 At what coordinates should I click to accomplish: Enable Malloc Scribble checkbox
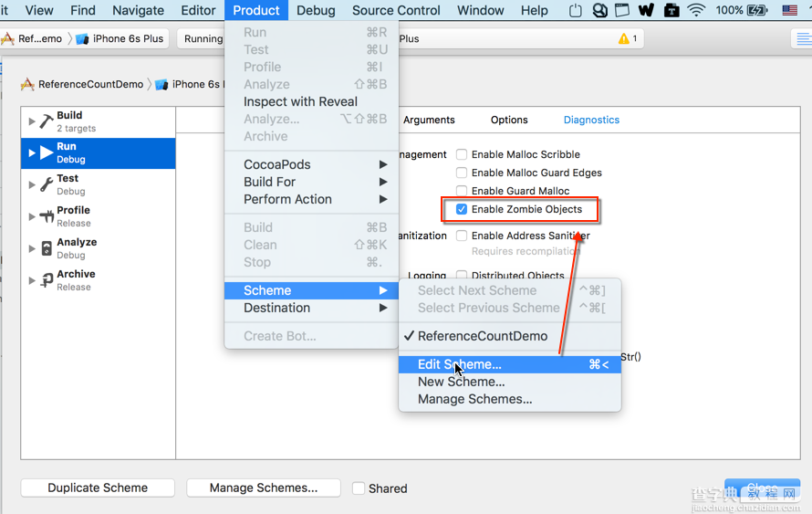462,154
